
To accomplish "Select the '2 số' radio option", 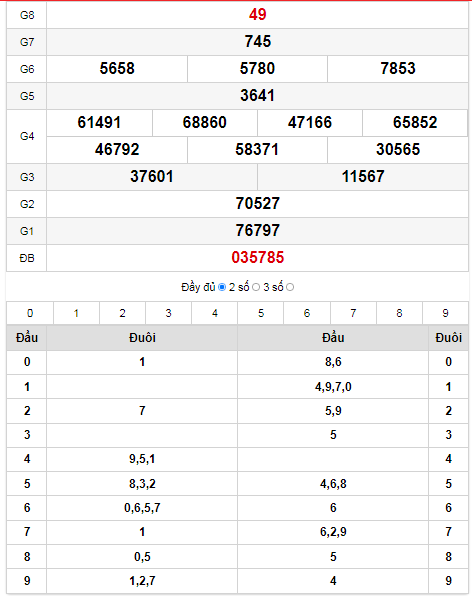I will (x=256, y=287).
